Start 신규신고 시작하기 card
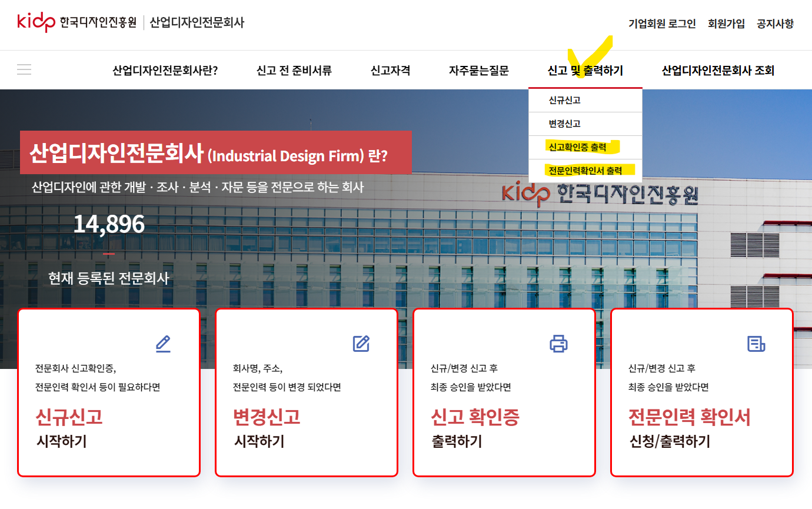 (x=109, y=392)
